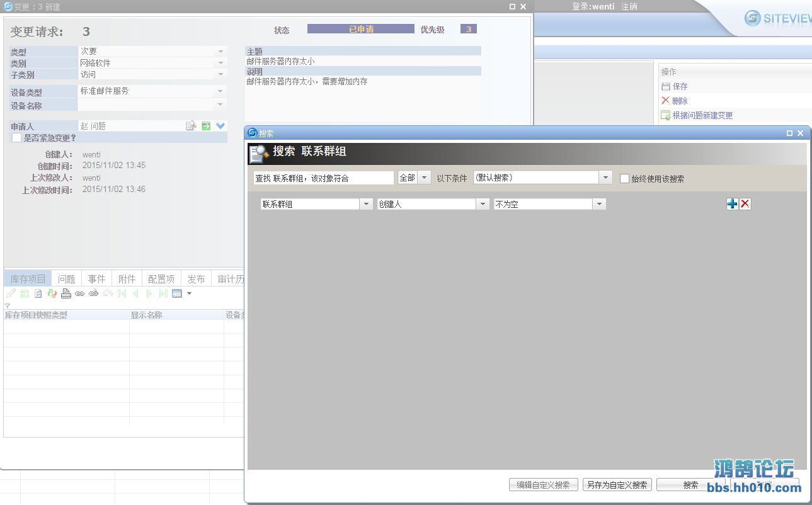Viewport: 812px width, 505px height.
Task: Click the 查找 联系群组 search text field
Action: (x=324, y=178)
